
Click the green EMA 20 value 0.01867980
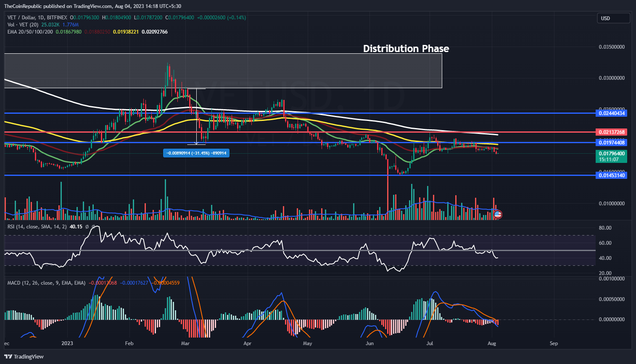pyautogui.click(x=69, y=32)
